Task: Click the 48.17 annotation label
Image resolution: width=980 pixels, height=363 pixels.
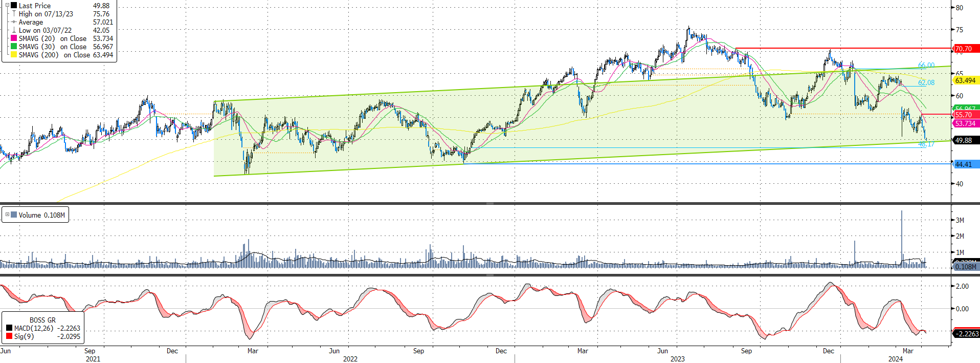Action: coord(926,144)
